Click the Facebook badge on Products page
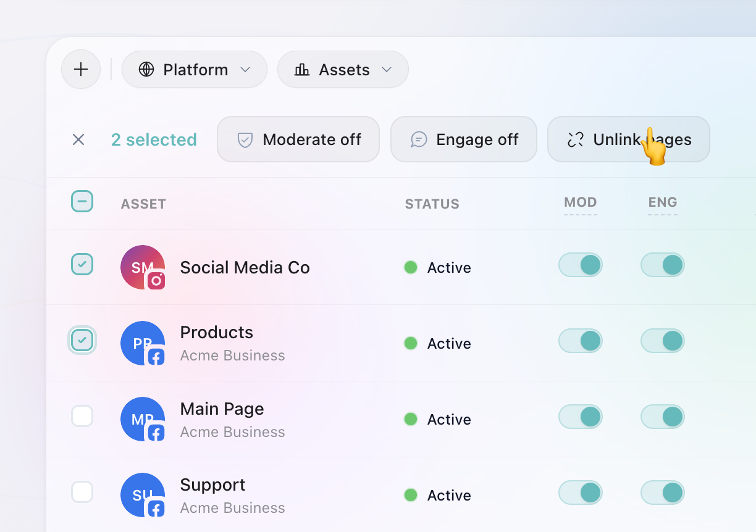The width and height of the screenshot is (756, 532). pos(156,357)
